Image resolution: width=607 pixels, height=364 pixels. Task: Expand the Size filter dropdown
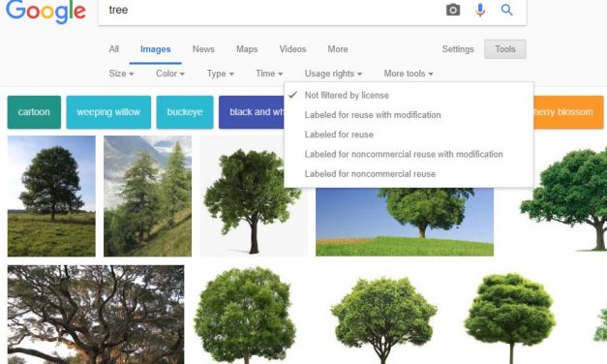(121, 74)
